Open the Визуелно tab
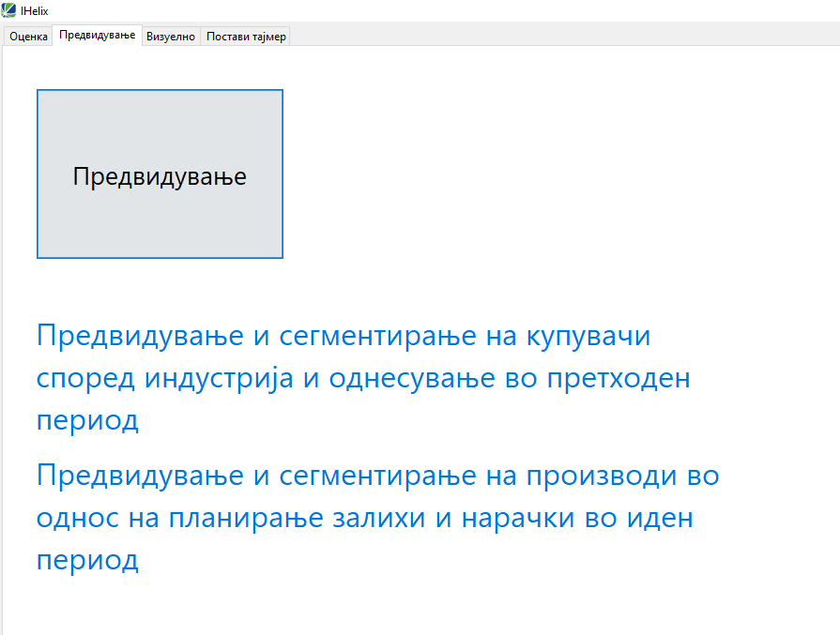This screenshot has height=635, width=840. [x=171, y=37]
